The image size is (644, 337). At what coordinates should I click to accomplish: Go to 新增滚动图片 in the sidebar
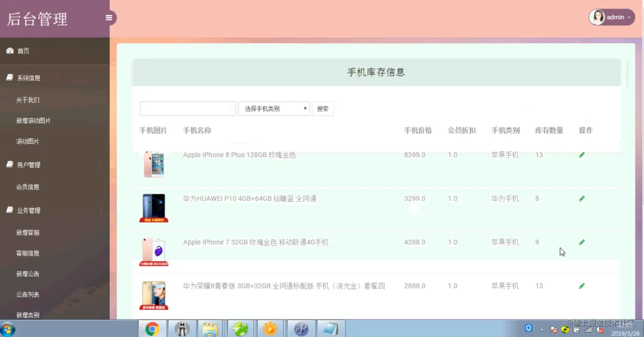pyautogui.click(x=33, y=121)
